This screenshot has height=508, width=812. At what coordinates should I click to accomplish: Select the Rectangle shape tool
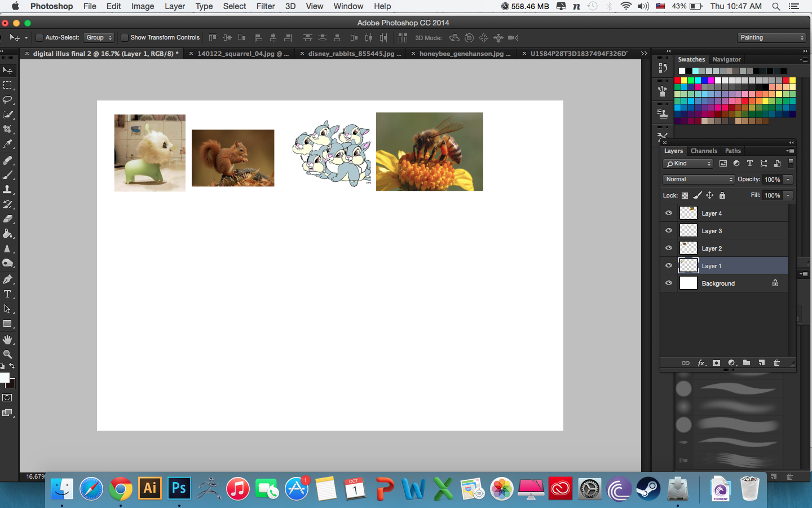coord(8,324)
